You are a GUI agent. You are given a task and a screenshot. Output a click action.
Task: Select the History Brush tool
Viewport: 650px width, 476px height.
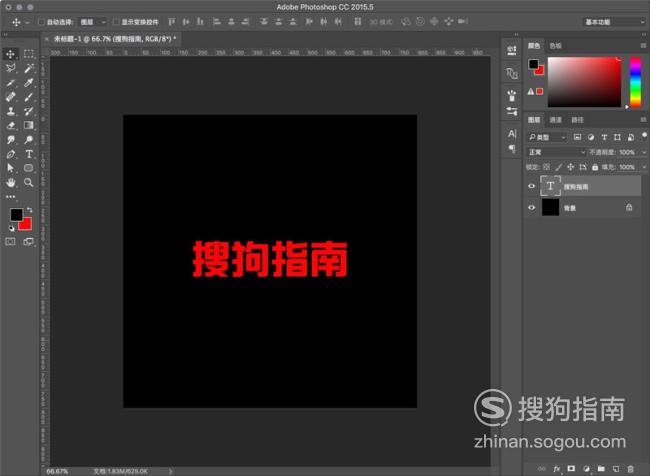(29, 111)
